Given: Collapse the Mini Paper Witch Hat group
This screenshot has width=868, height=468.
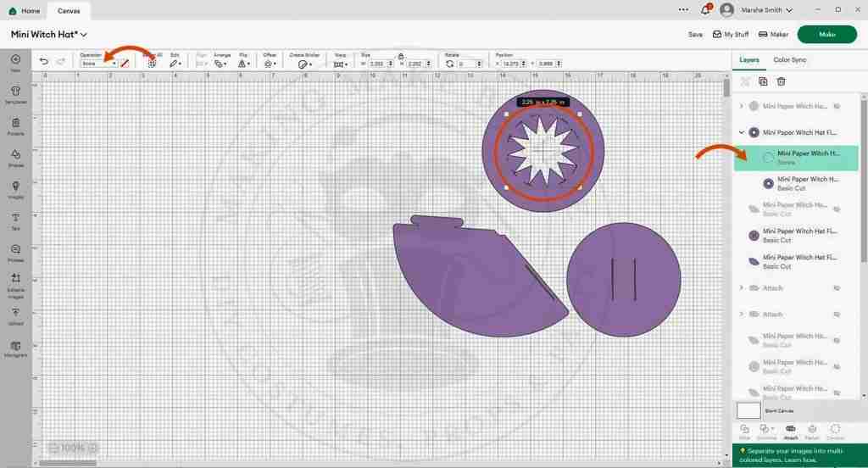Looking at the screenshot, I should point(742,132).
